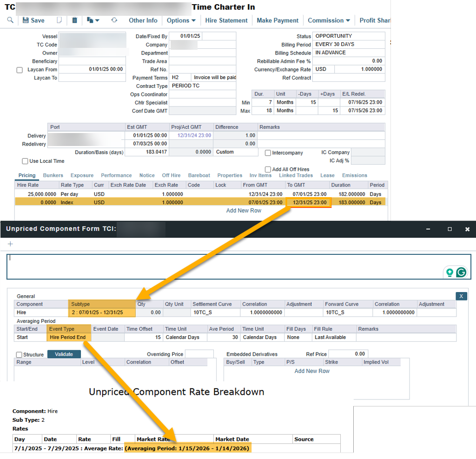Click the Validate button
Image resolution: width=476 pixels, height=459 pixels.
[64, 354]
